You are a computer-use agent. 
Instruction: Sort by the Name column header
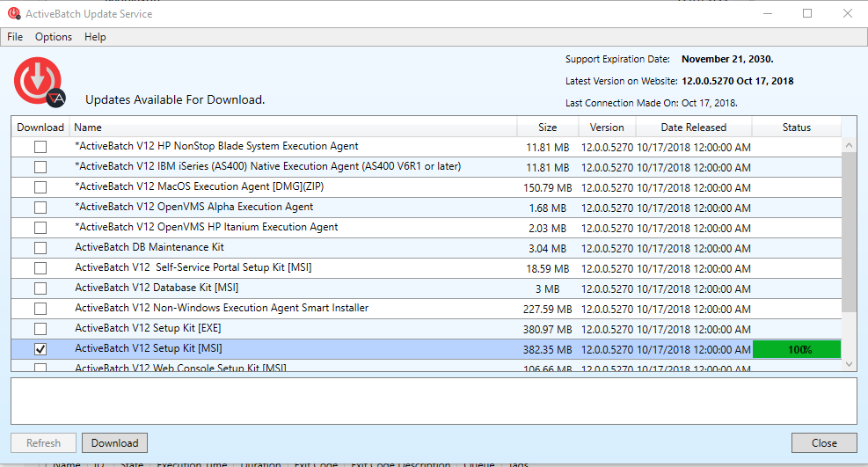294,128
